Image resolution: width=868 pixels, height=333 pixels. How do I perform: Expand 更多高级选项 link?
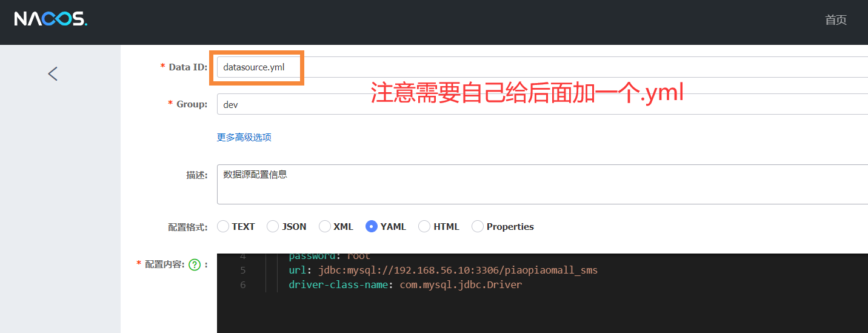pyautogui.click(x=244, y=137)
